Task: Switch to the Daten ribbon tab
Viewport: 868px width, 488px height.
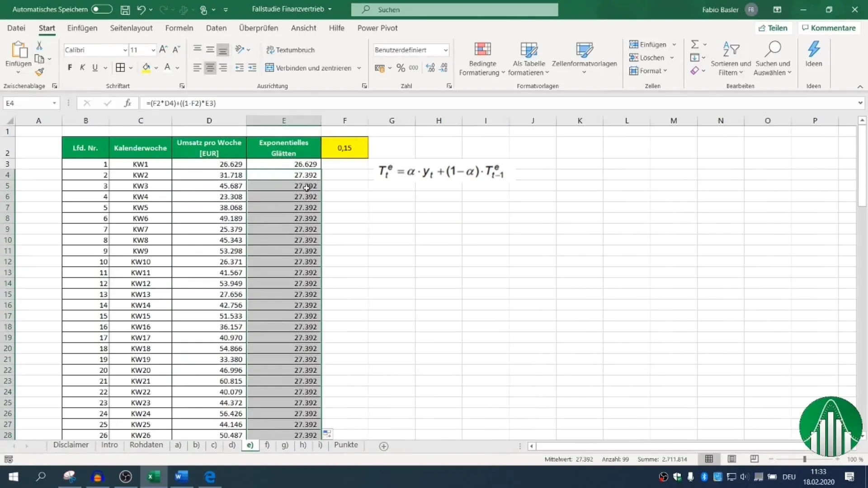Action: coord(216,28)
